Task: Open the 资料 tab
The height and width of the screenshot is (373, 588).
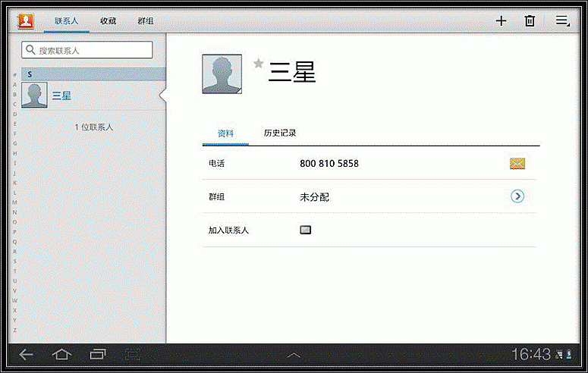Action: click(225, 133)
